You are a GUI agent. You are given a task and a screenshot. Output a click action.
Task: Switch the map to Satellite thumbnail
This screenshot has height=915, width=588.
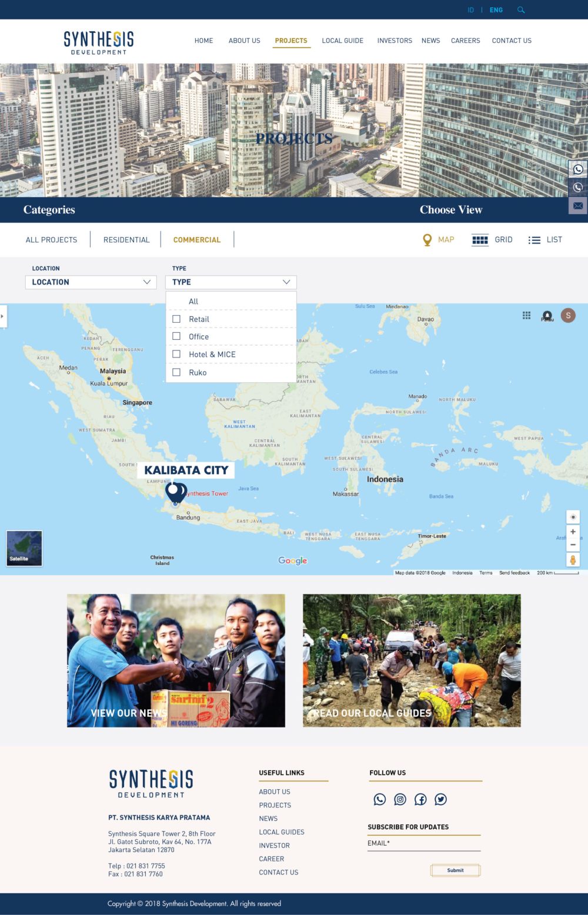(24, 548)
